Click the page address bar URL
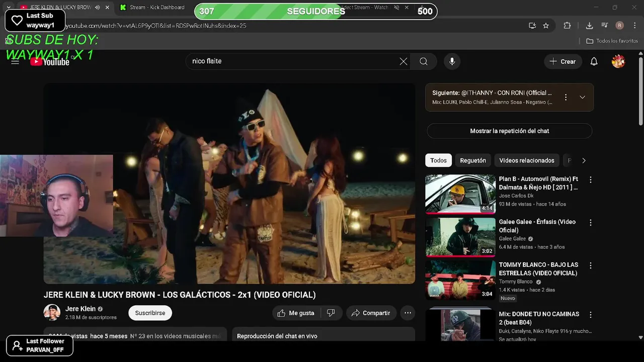644x362 pixels. (156, 26)
